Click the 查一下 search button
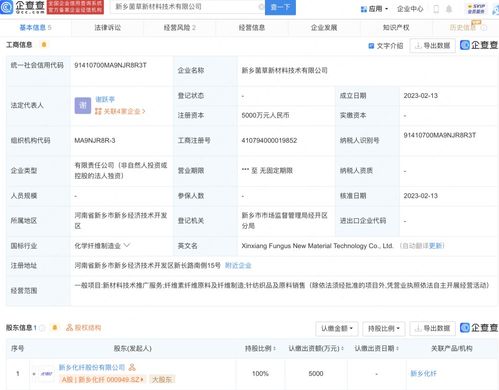This screenshot has width=499, height=390. point(280,7)
